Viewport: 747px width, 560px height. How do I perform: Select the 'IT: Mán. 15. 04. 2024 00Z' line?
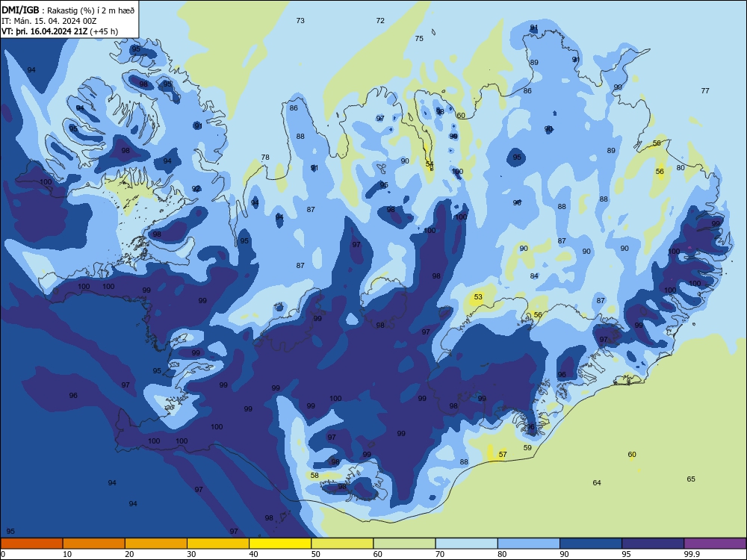[x=49, y=21]
